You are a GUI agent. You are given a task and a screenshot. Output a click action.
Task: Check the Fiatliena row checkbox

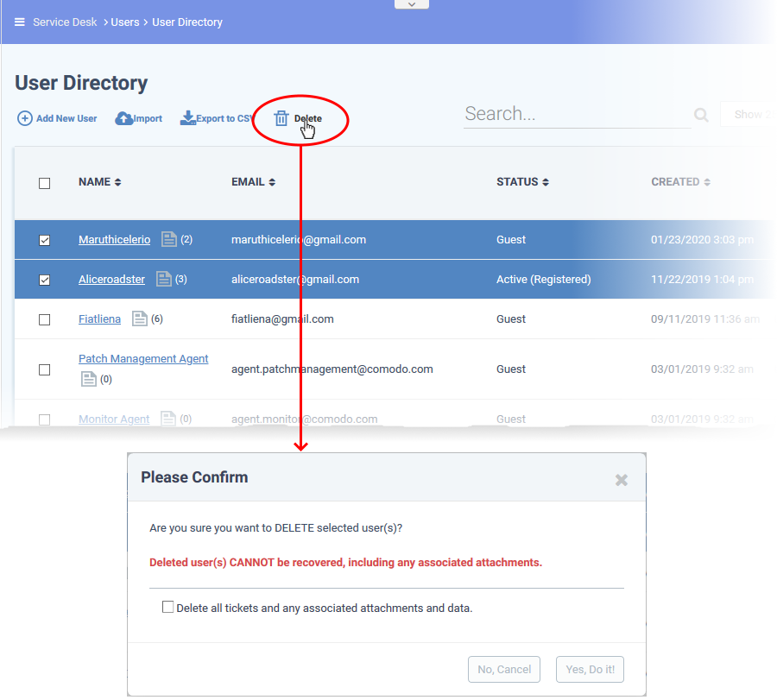(x=45, y=319)
